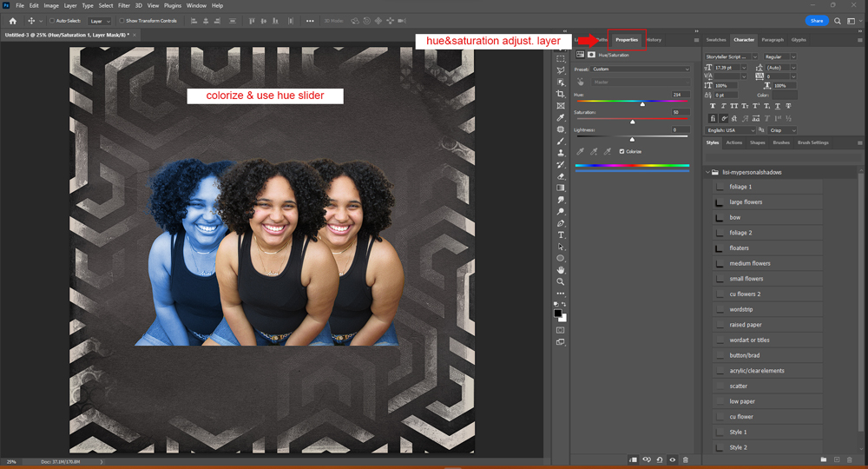Open the leading (Auto) dropdown
Viewport: 868px width, 469px height.
(x=792, y=68)
